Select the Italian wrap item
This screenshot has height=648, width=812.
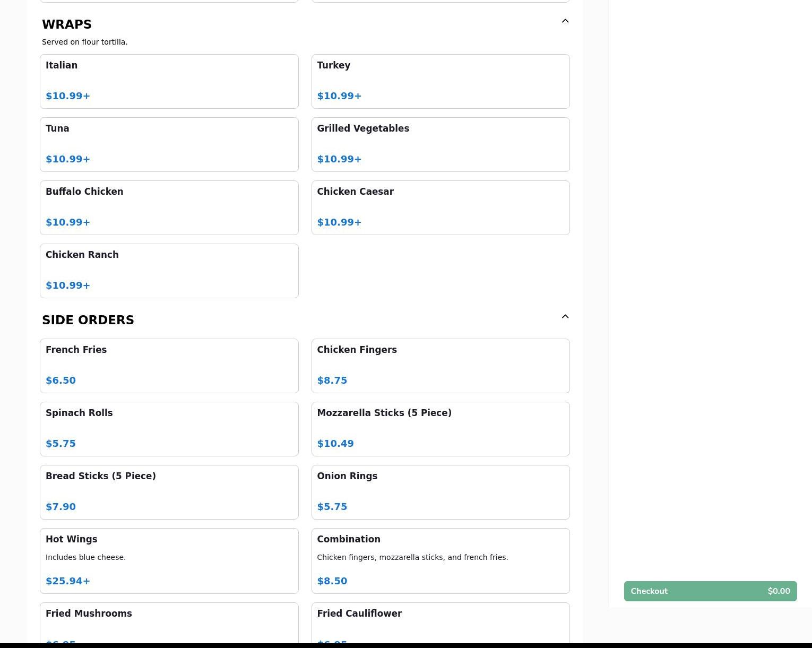[169, 81]
